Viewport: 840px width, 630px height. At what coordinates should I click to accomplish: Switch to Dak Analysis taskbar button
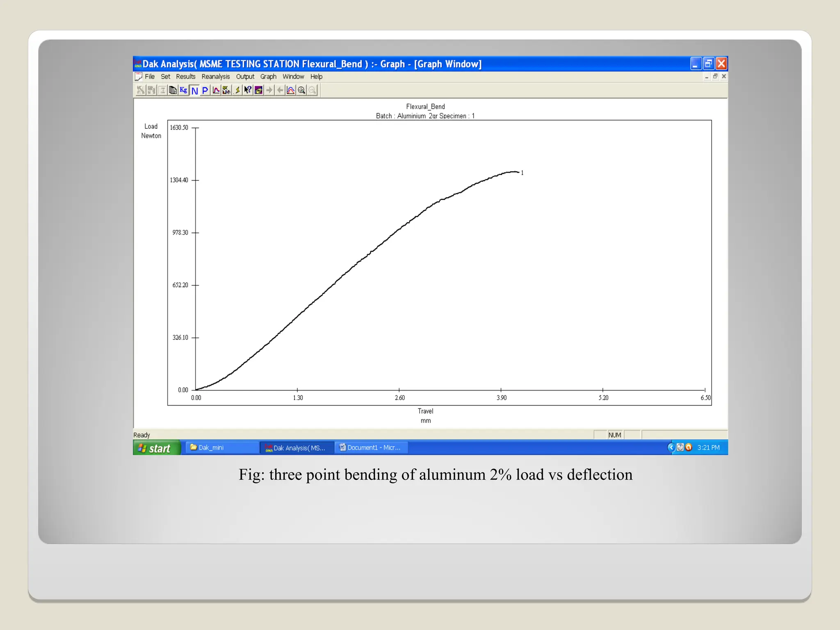[297, 448]
